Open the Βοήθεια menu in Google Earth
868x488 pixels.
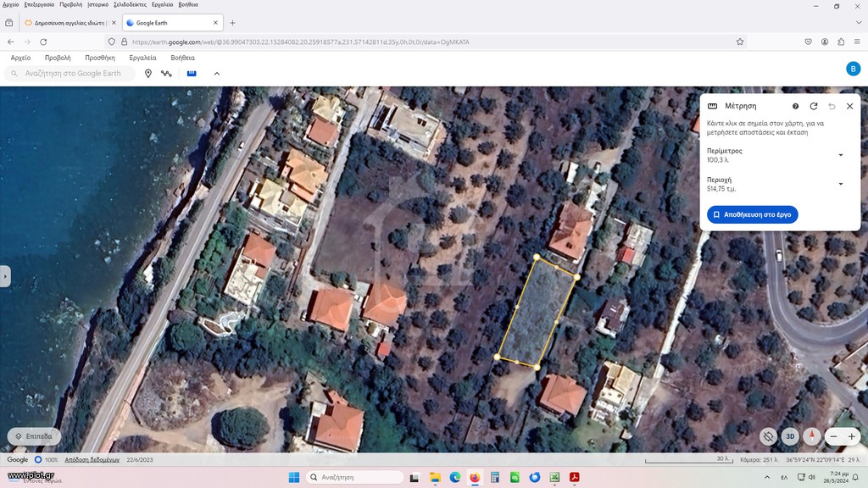pos(183,58)
